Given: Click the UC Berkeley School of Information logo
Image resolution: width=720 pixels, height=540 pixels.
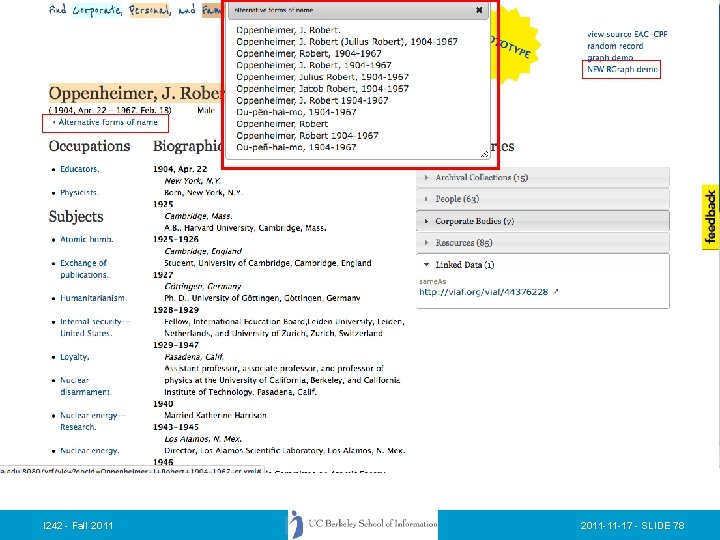Looking at the screenshot, I should [363, 524].
